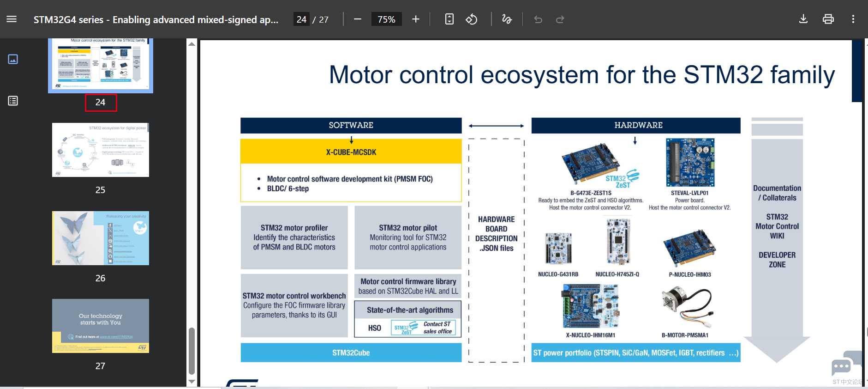Click the X-NUCLEO-IHM16M1 board image
868x389 pixels.
pos(591,306)
